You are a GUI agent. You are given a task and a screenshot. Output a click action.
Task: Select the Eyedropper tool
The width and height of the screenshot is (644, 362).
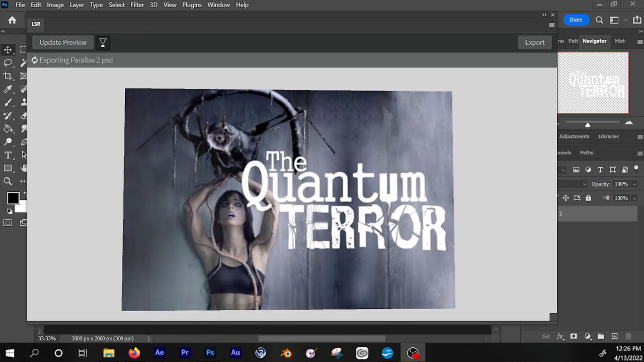pyautogui.click(x=8, y=89)
